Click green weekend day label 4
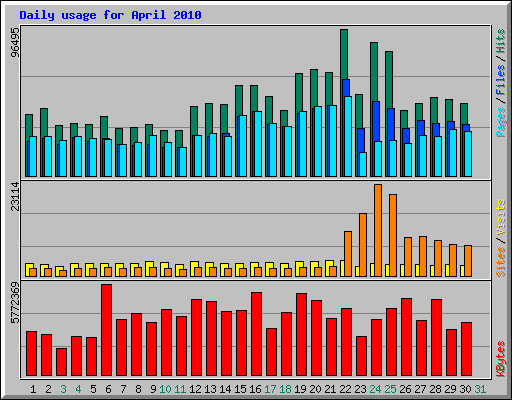Screen dimensions: 512x400 (x=78, y=389)
